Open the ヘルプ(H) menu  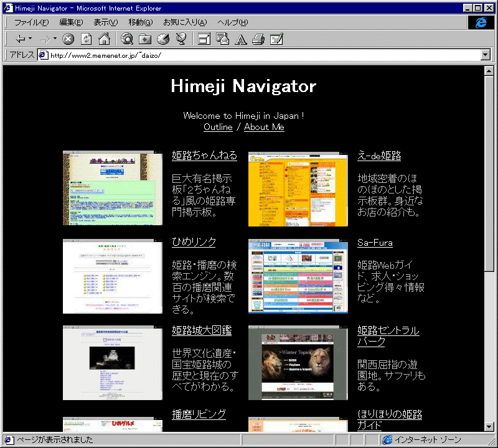pyautogui.click(x=232, y=22)
